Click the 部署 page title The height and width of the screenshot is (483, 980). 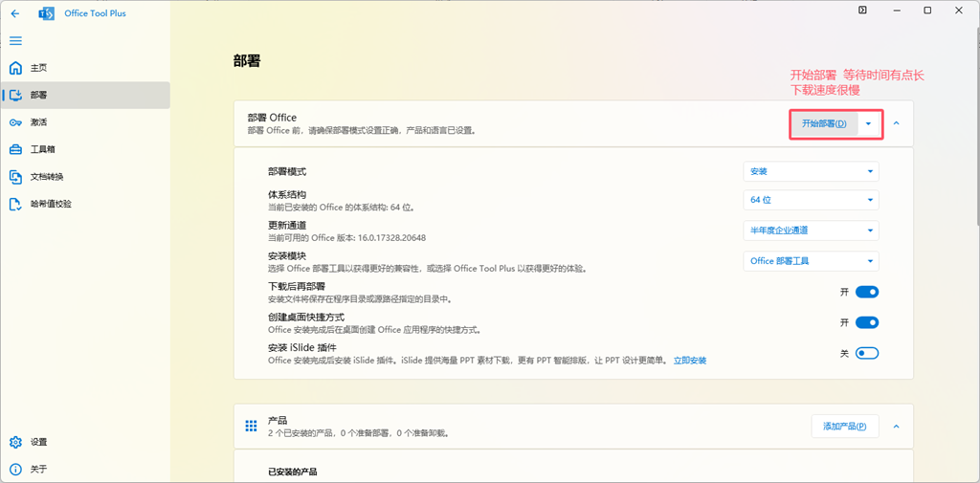(x=247, y=60)
